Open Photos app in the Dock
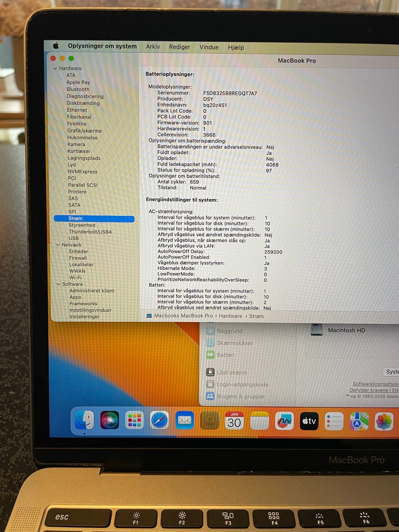 (384, 422)
